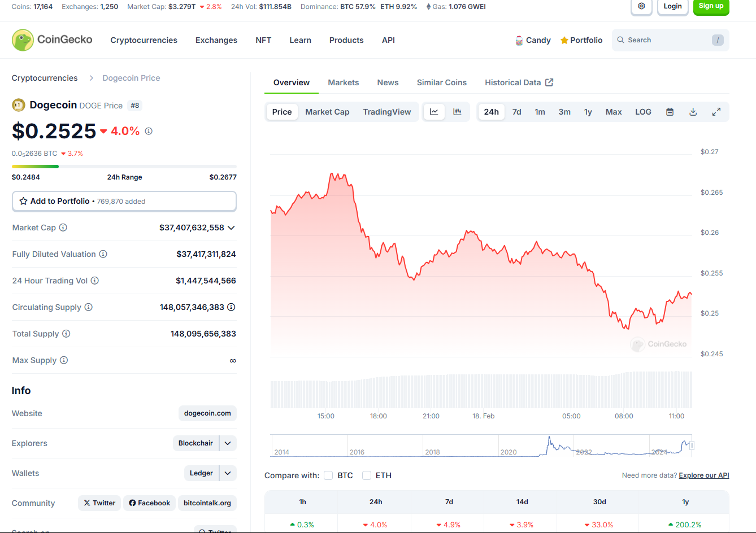Select the 7d time range

(516, 112)
